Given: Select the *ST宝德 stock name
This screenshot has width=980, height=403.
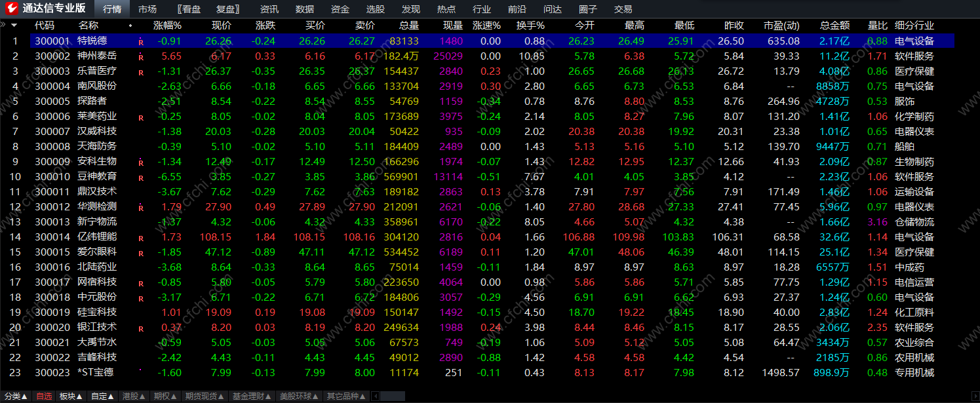Looking at the screenshot, I should click(x=95, y=373).
